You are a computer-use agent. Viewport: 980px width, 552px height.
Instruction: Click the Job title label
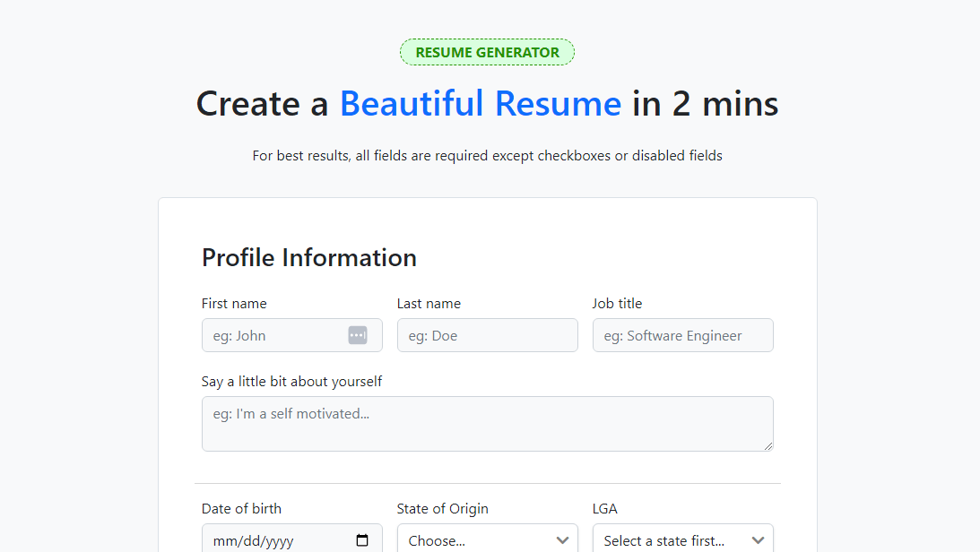[617, 304]
